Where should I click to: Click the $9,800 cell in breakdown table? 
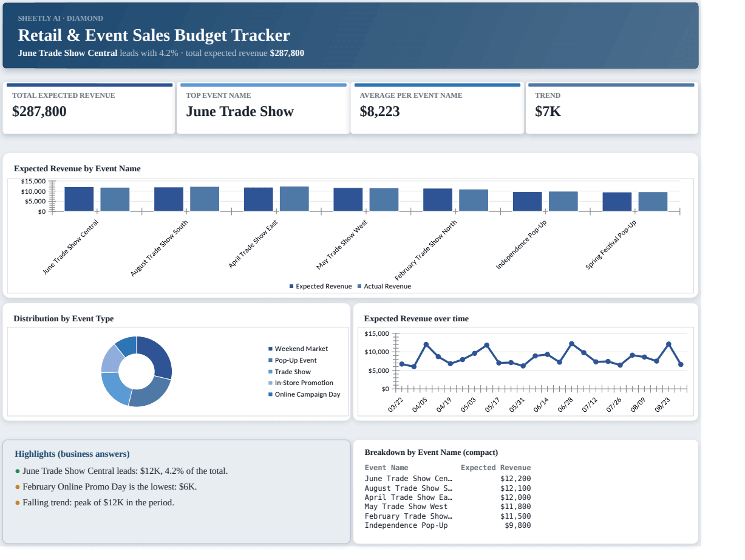[x=517, y=525]
